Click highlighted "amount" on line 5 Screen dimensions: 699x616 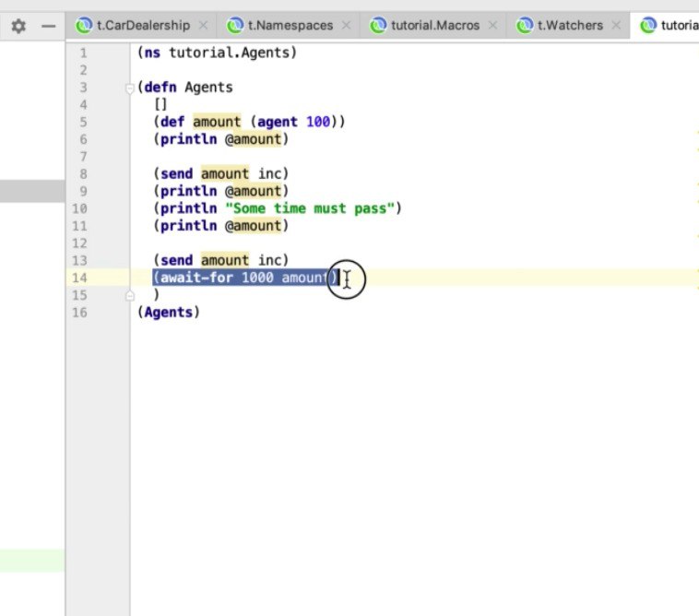point(217,122)
